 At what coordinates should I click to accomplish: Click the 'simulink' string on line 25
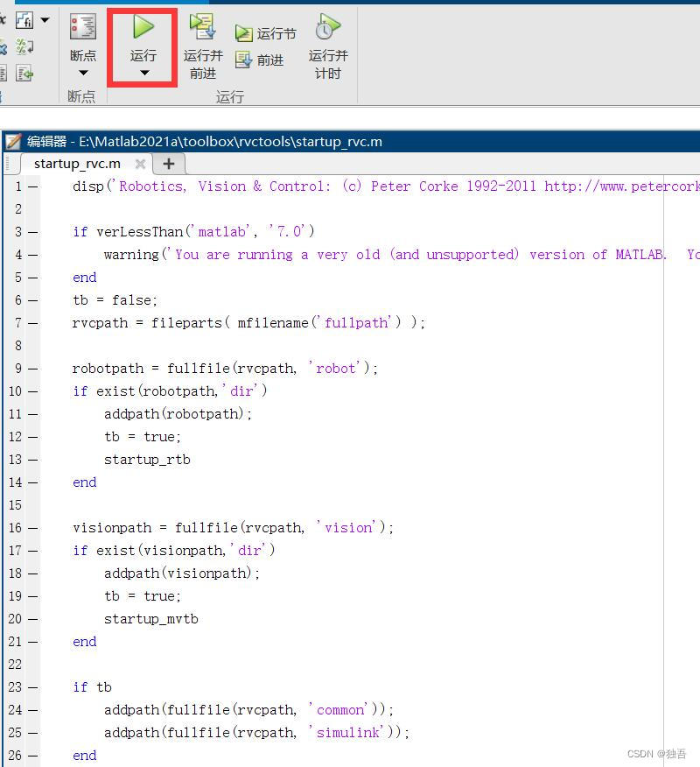tap(347, 733)
